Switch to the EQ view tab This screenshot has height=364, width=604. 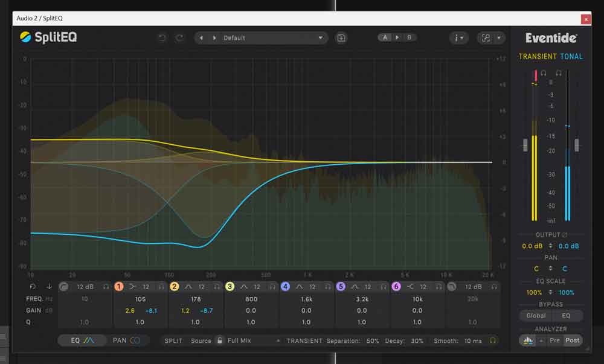click(x=82, y=340)
